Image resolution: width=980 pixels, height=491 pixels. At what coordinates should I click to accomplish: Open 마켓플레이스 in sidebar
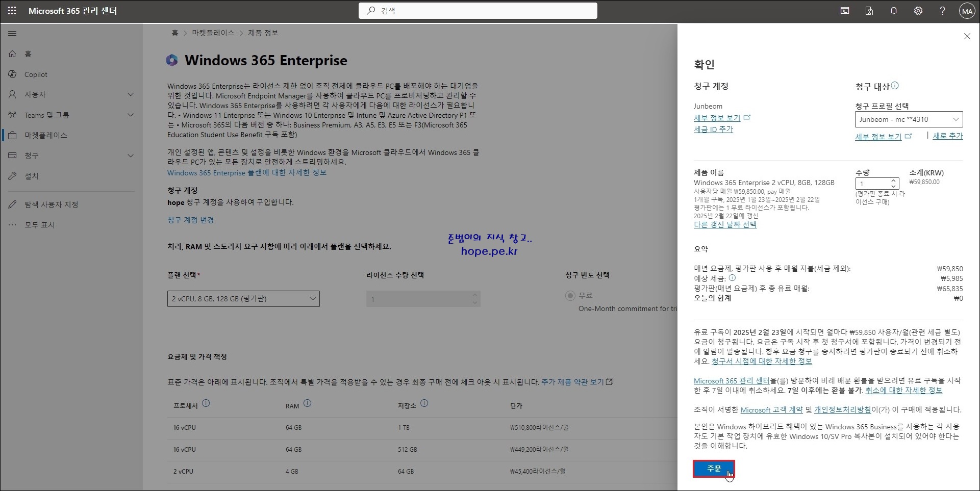(x=71, y=135)
